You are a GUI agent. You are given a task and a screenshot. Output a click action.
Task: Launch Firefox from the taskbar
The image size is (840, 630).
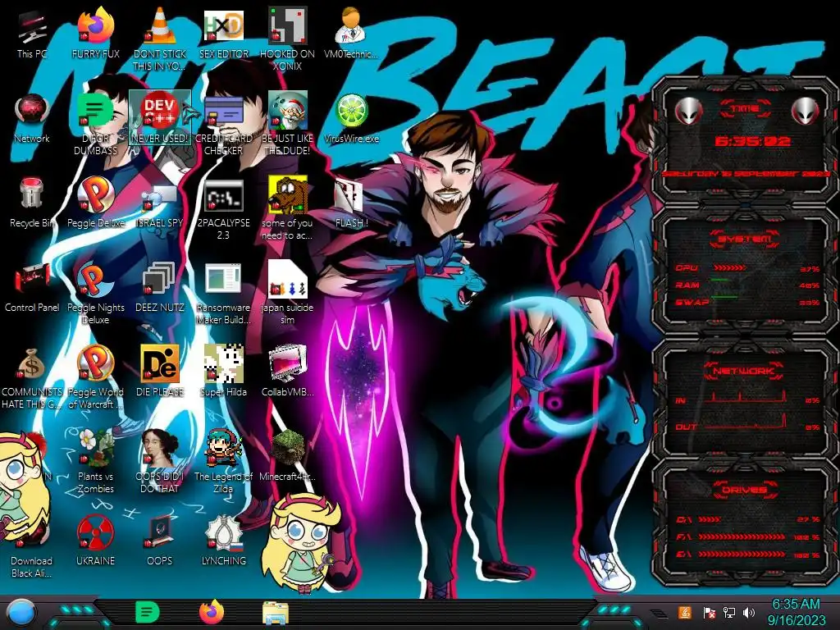[212, 612]
